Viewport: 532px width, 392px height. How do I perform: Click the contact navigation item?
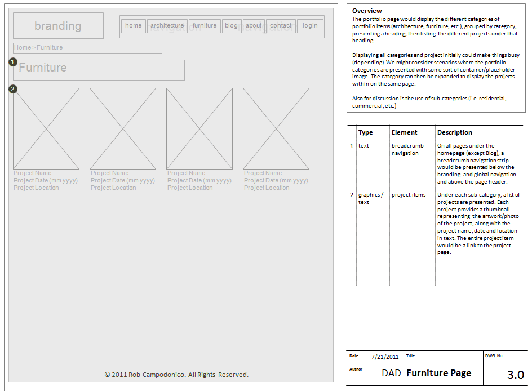281,26
